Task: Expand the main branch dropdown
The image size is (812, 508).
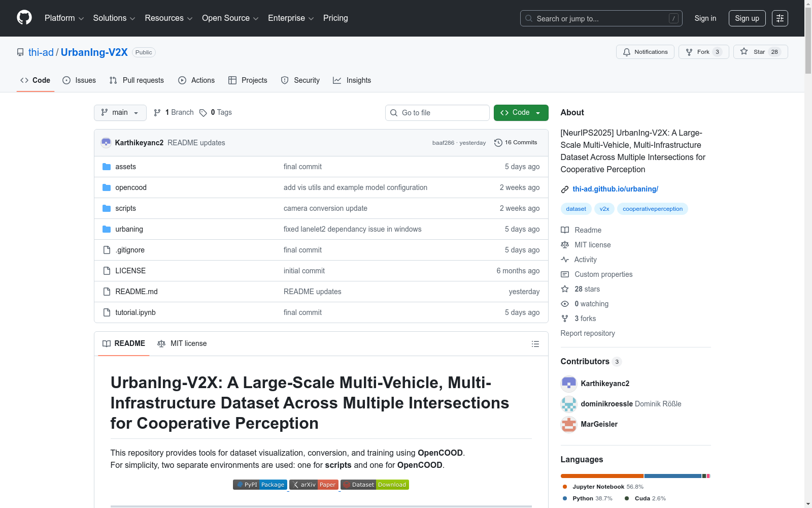Action: point(120,113)
